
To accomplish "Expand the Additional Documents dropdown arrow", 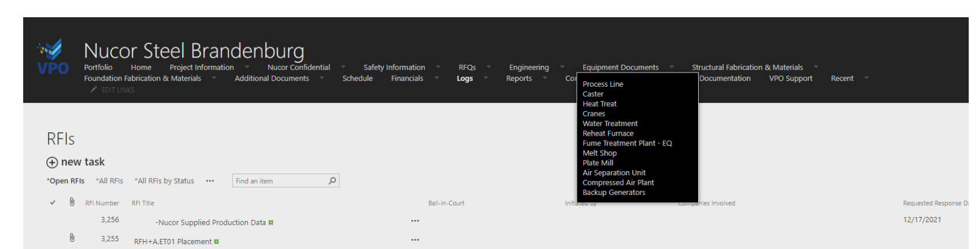I will (x=322, y=78).
